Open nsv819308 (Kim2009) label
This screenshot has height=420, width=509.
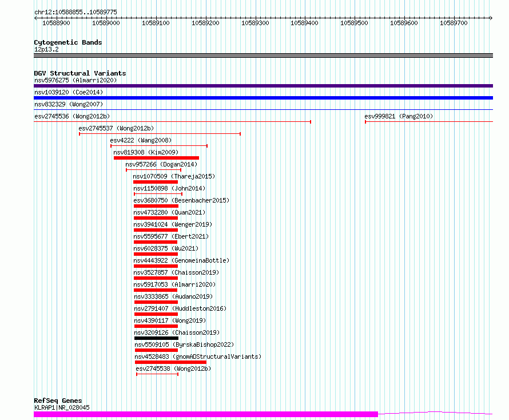tap(146, 152)
